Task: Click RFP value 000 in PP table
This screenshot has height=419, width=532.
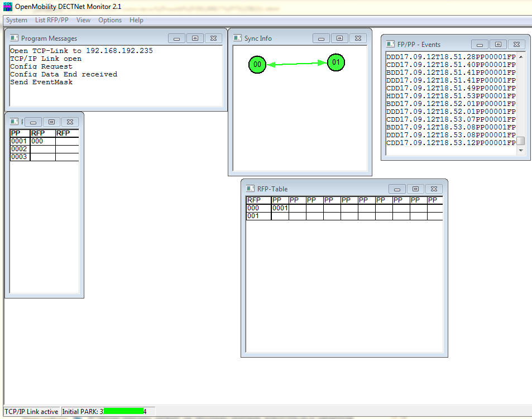Action: pyautogui.click(x=43, y=141)
